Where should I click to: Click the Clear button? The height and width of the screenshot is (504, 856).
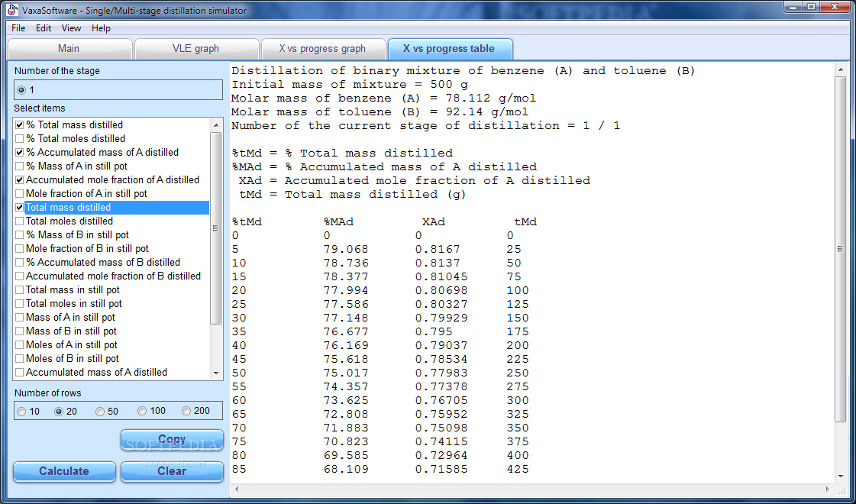tap(172, 472)
